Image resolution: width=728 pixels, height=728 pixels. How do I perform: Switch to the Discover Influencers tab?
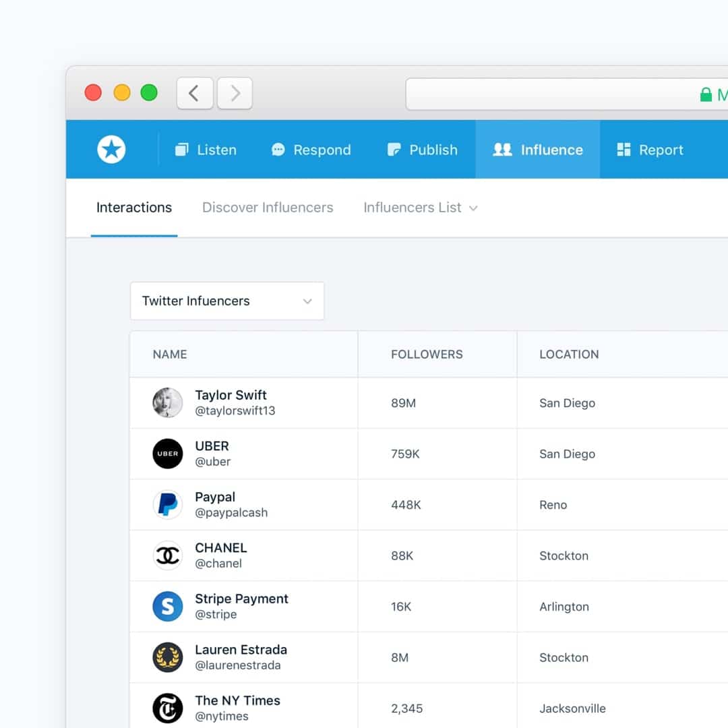(268, 208)
